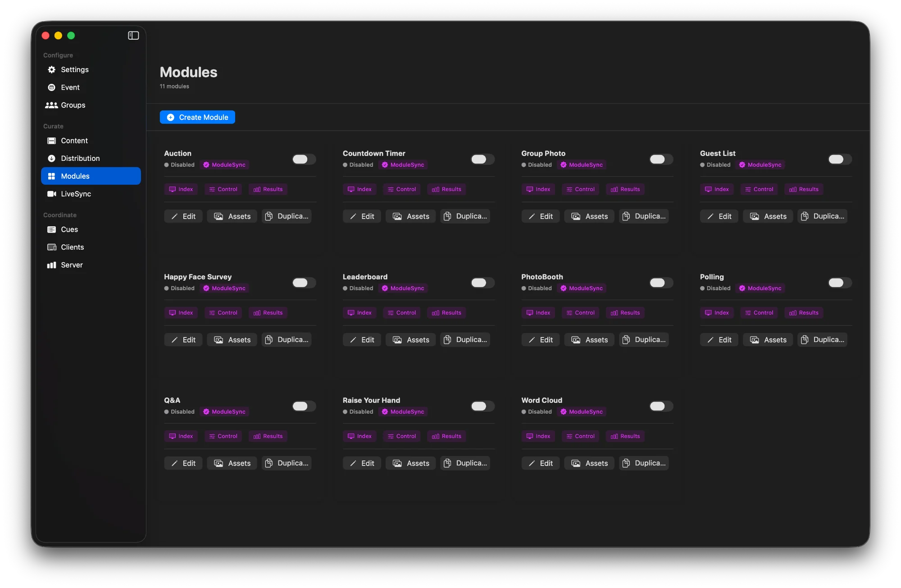Screen dimensions: 901x588
Task: Open the Settings gear icon in sidebar
Action: [x=51, y=69]
